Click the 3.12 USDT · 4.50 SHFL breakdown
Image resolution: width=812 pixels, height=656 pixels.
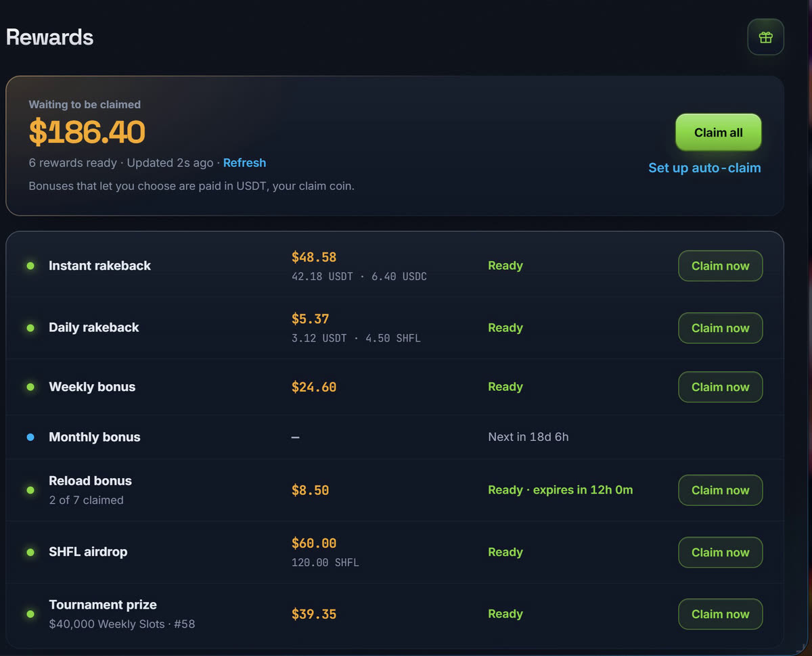tap(356, 338)
